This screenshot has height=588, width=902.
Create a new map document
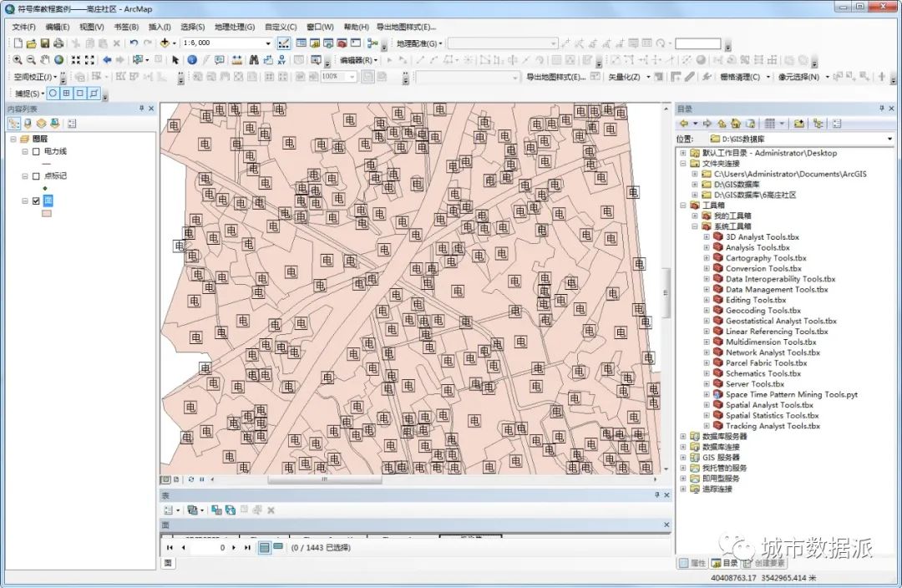point(18,43)
